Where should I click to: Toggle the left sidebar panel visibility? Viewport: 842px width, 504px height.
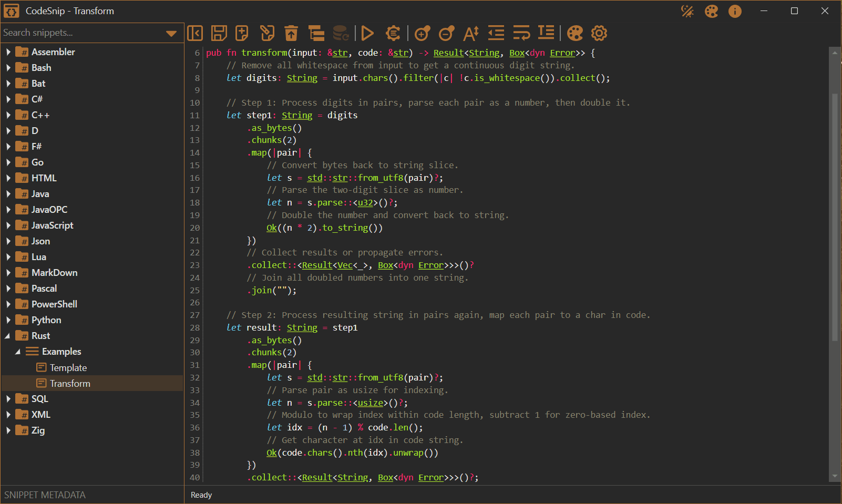[195, 33]
